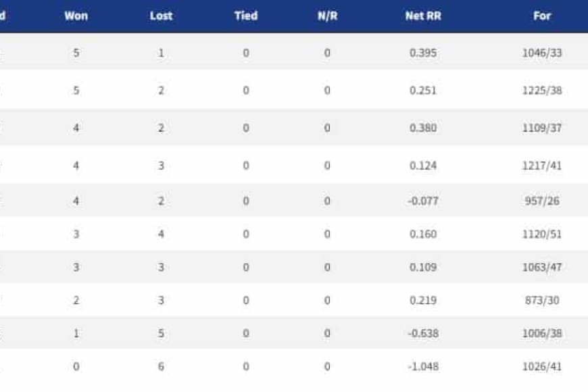Click the 1026/41 For score cell
The image size is (588, 392).
pyautogui.click(x=542, y=367)
